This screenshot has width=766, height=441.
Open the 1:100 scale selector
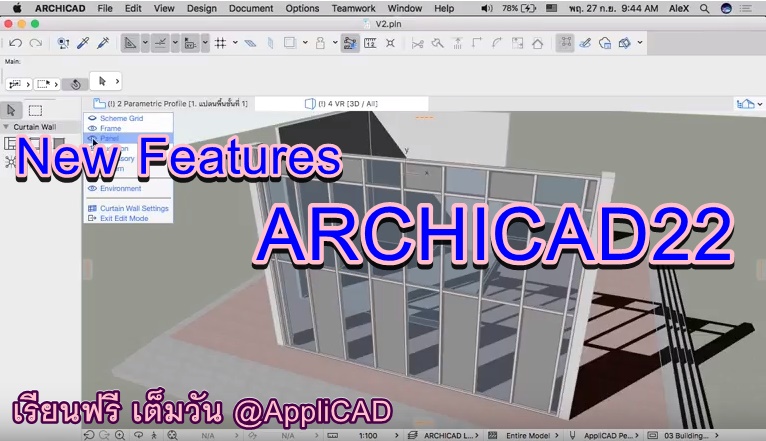point(368,436)
